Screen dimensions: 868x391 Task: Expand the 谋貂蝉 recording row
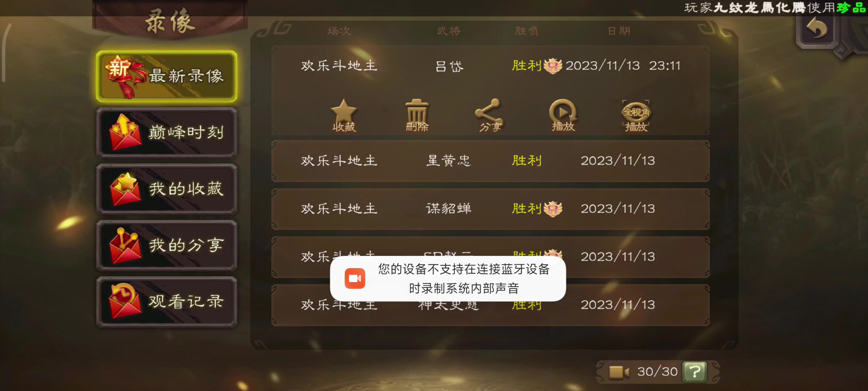point(490,209)
